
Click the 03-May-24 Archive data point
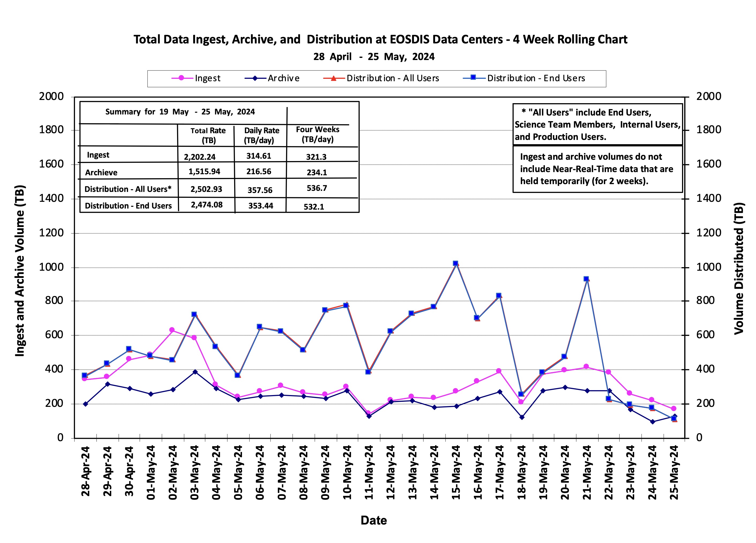pyautogui.click(x=195, y=372)
